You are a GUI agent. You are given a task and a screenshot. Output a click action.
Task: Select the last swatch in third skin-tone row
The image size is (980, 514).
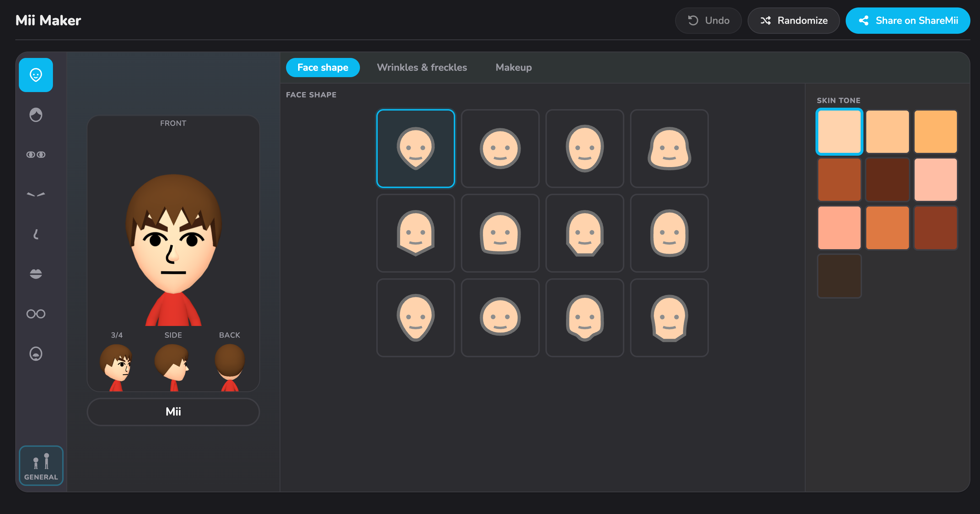point(936,228)
